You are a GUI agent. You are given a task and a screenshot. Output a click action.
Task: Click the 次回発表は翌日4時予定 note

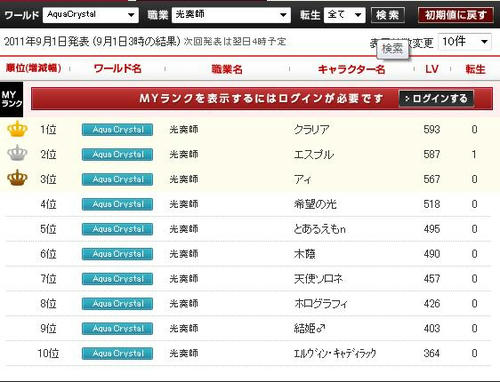pyautogui.click(x=235, y=42)
